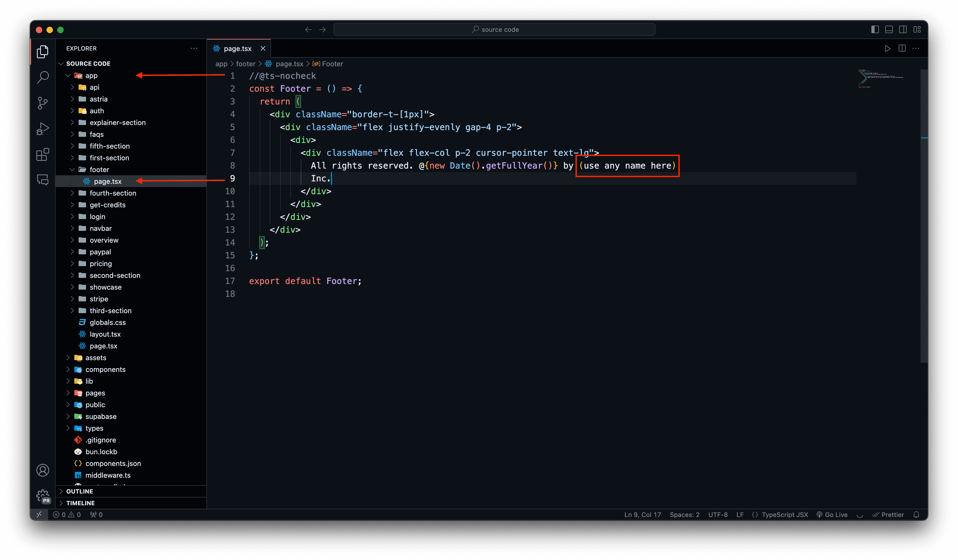Toggle SOURCE CODE root tree item
Screen dimensions: 958x560
tap(61, 63)
